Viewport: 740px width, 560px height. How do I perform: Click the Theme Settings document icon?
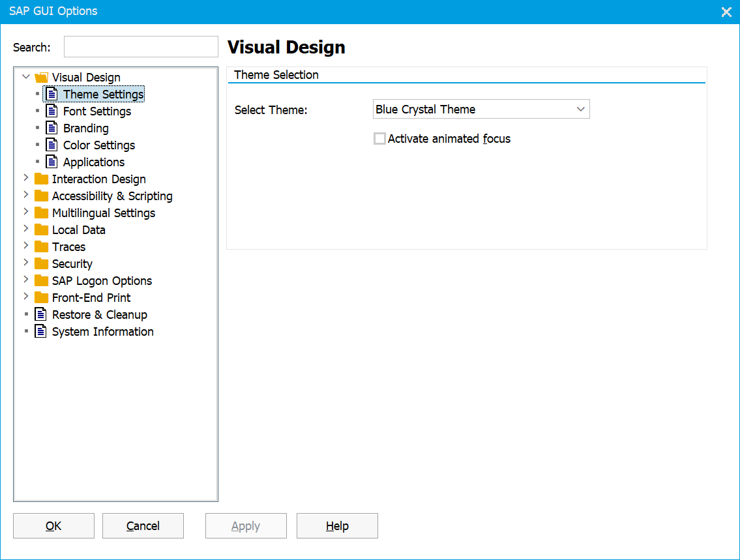(52, 94)
